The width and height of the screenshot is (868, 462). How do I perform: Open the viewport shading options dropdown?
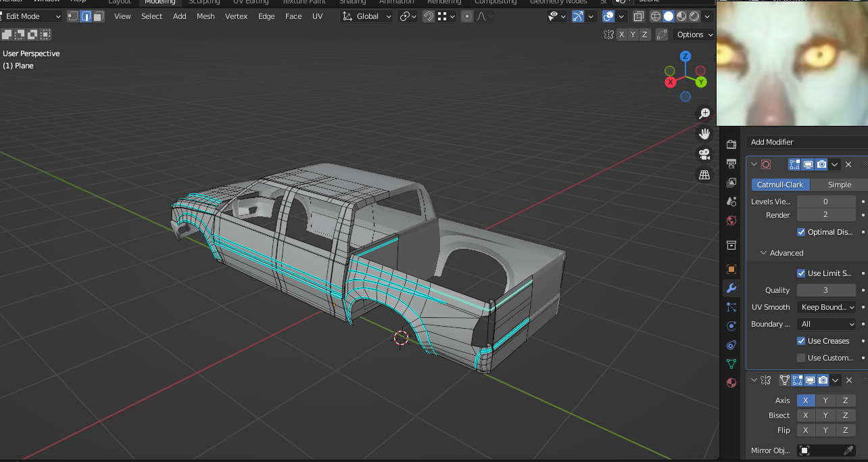point(708,16)
